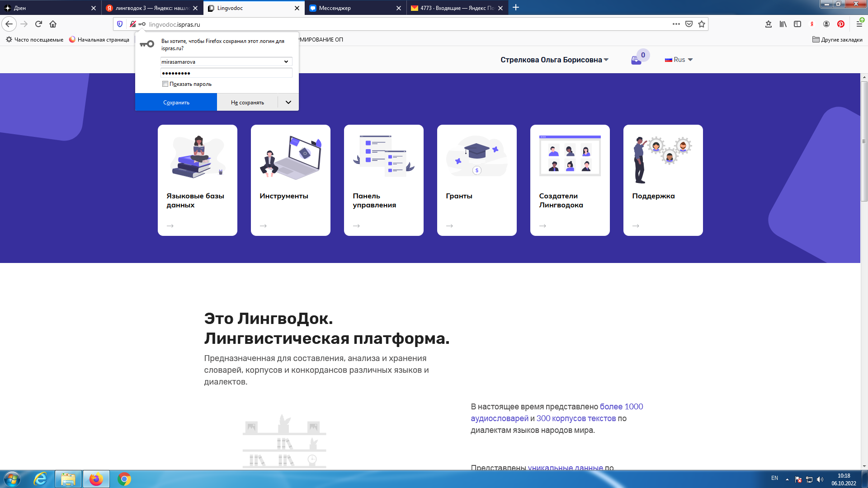Viewport: 868px width, 488px height.
Task: Open the Инструменты card
Action: (x=291, y=180)
